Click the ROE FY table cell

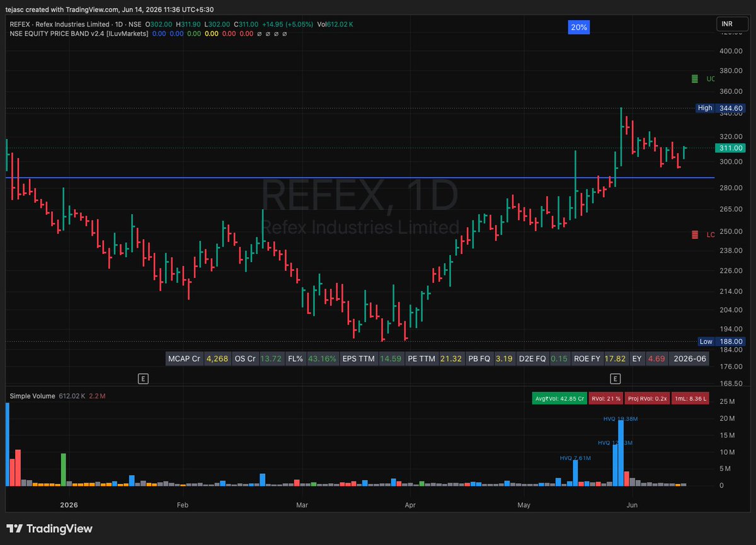[x=587, y=359]
